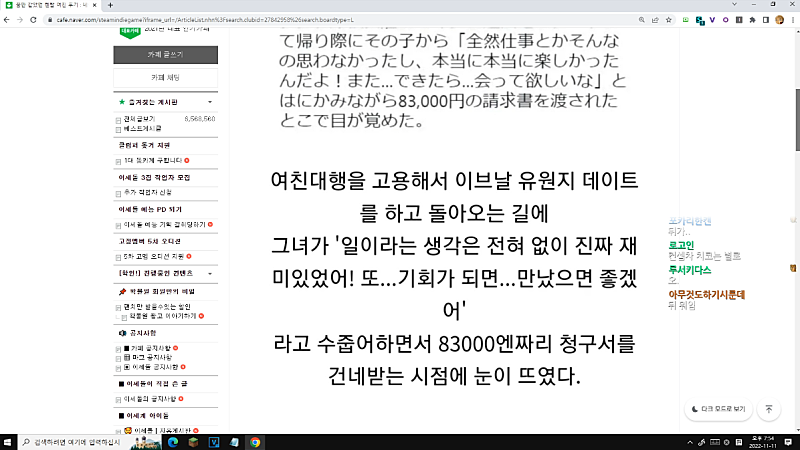Open 카페 채팅 chat button
The height and width of the screenshot is (450, 800).
click(165, 78)
